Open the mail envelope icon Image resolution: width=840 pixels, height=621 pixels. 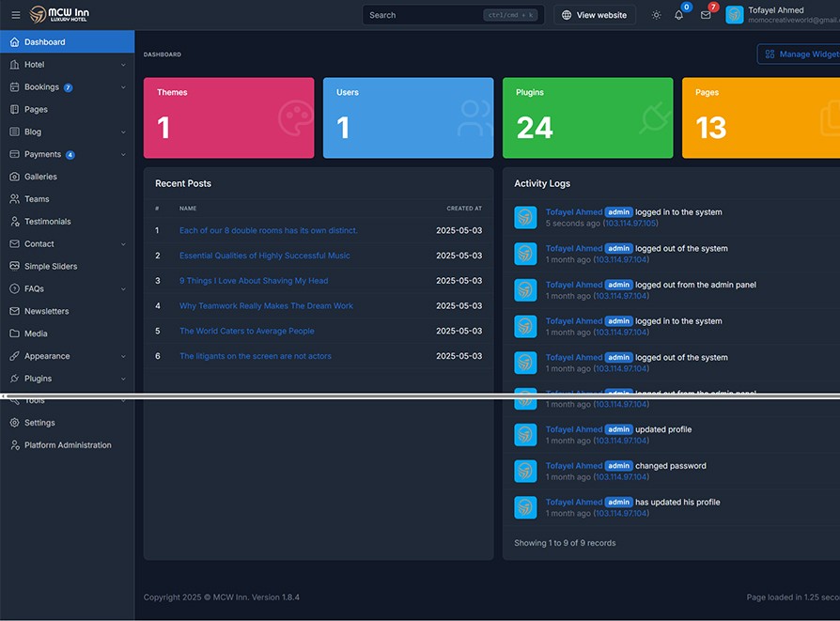(x=706, y=15)
